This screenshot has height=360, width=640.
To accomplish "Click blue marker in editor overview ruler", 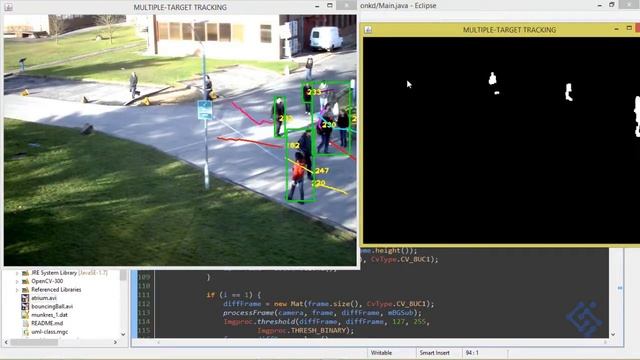I will (x=620, y=288).
